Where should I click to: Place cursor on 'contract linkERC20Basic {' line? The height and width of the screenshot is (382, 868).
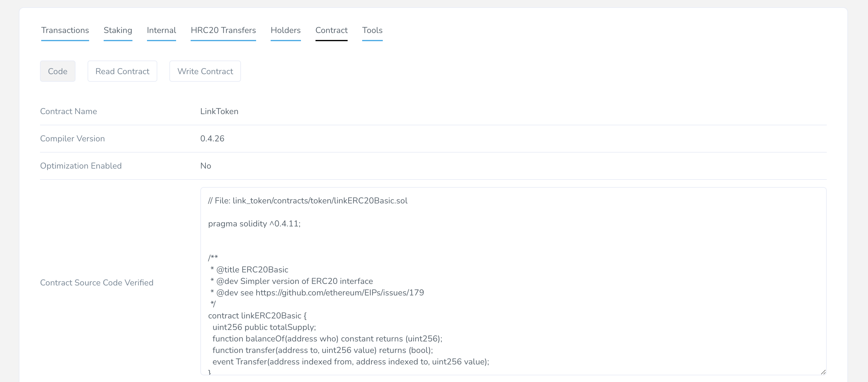[x=257, y=316]
